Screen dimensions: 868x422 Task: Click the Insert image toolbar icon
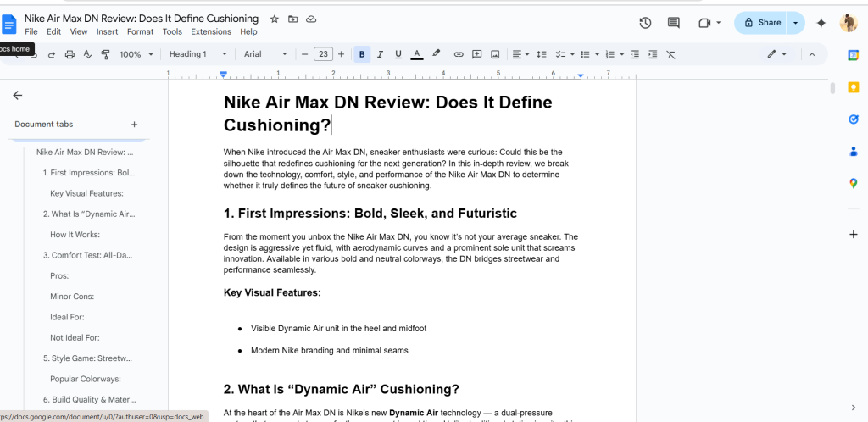pyautogui.click(x=495, y=54)
